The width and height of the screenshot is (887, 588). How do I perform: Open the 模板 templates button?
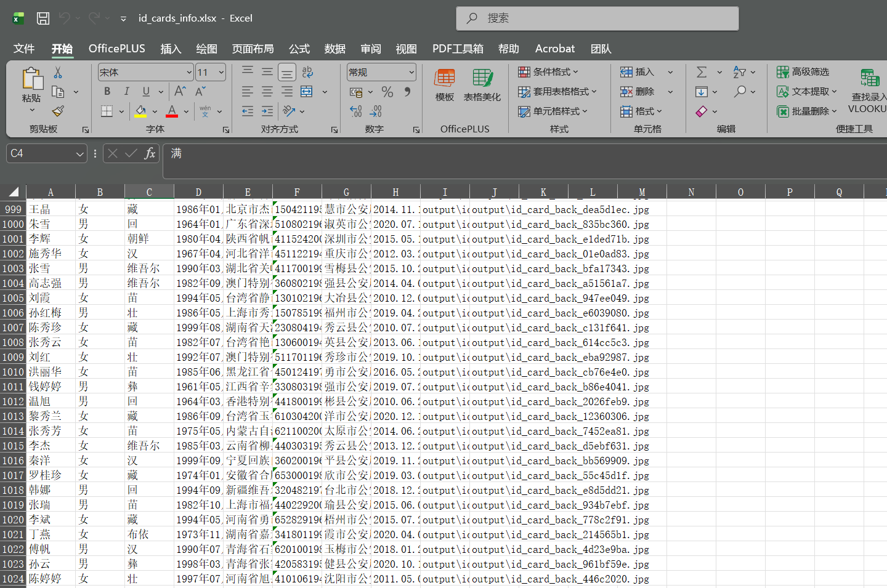(x=445, y=85)
